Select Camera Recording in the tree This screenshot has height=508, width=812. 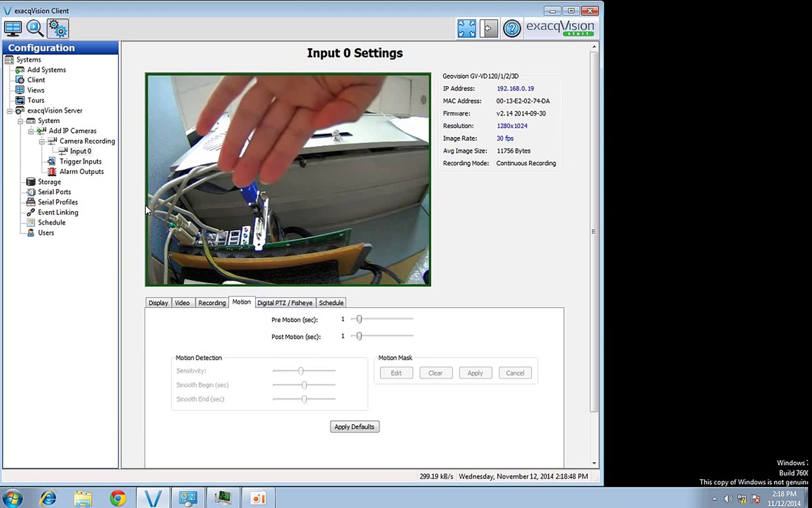87,141
